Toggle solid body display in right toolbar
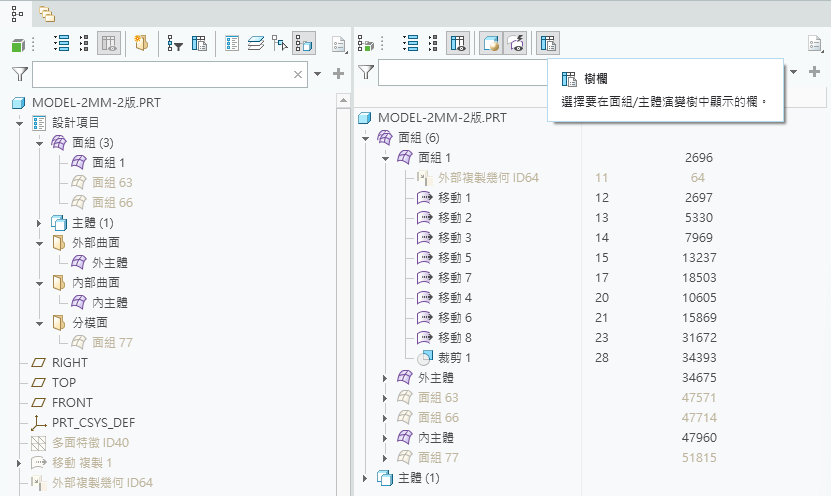831x496 pixels. (491, 43)
